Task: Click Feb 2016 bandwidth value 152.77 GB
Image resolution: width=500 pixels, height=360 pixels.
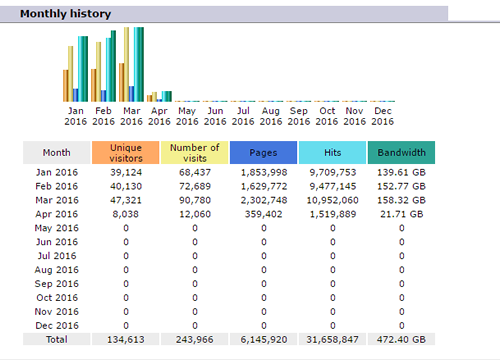Action: point(401,186)
